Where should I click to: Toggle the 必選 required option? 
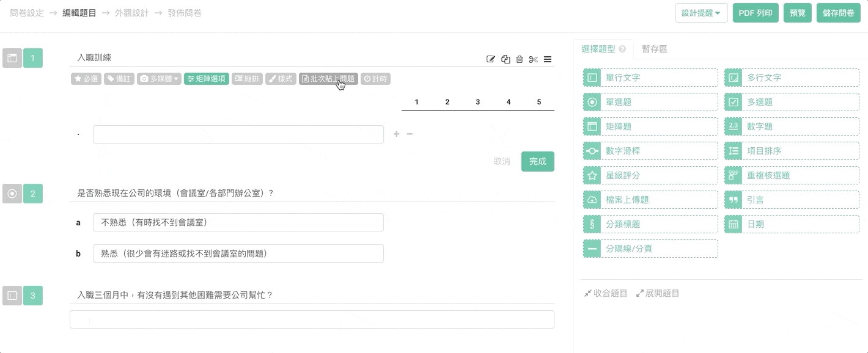(86, 79)
